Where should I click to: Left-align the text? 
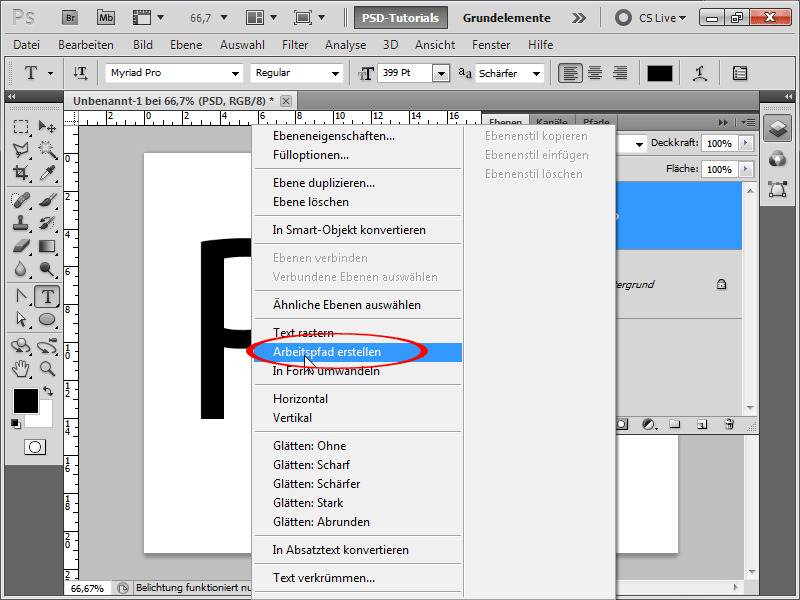coord(570,73)
